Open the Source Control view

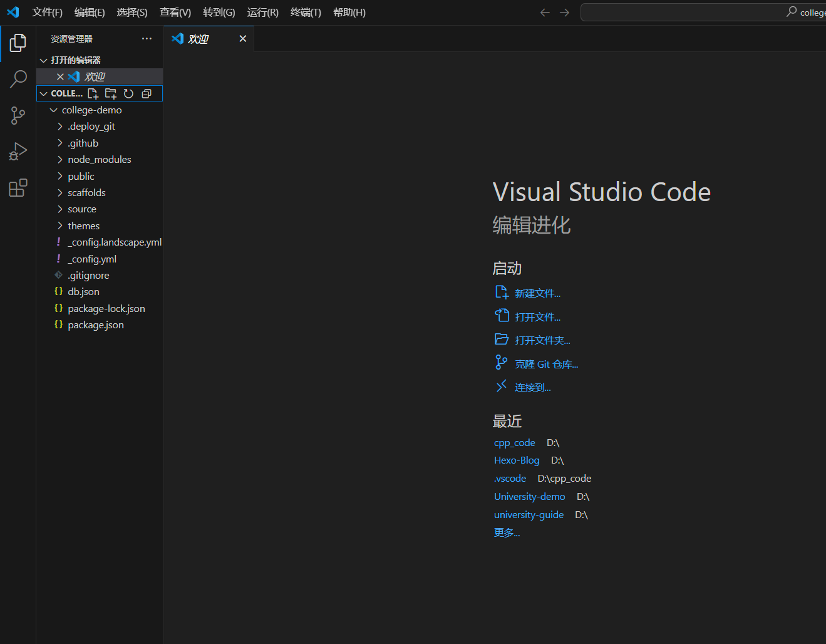coord(18,115)
